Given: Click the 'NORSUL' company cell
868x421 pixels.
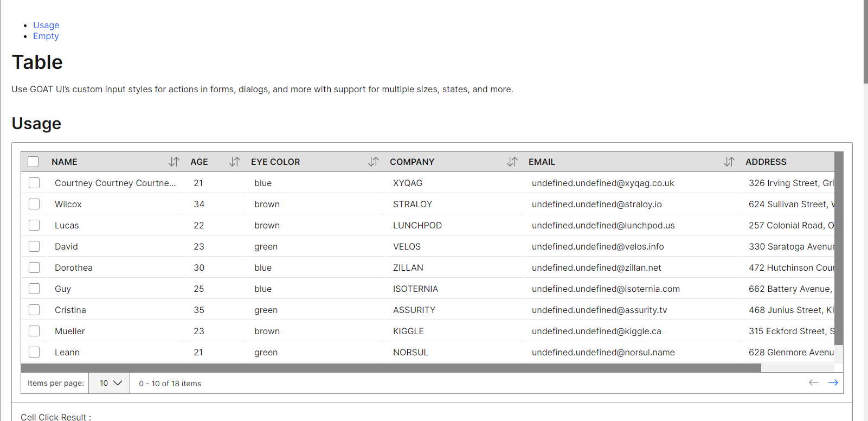Looking at the screenshot, I should pyautogui.click(x=454, y=352).
